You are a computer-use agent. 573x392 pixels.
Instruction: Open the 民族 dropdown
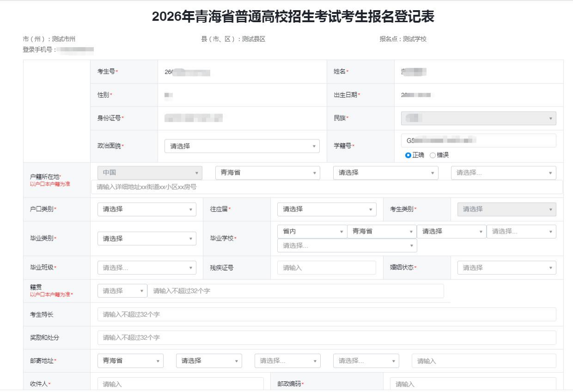(479, 118)
